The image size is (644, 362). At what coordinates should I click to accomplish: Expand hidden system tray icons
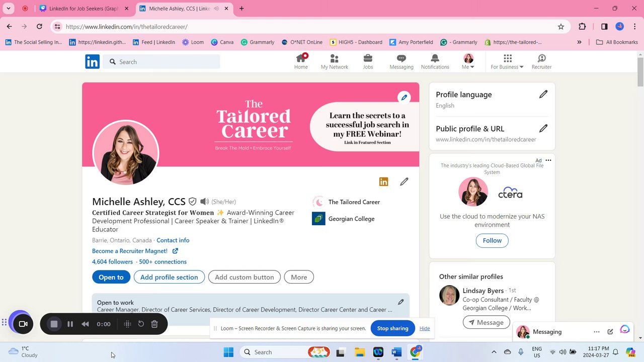pos(494,352)
